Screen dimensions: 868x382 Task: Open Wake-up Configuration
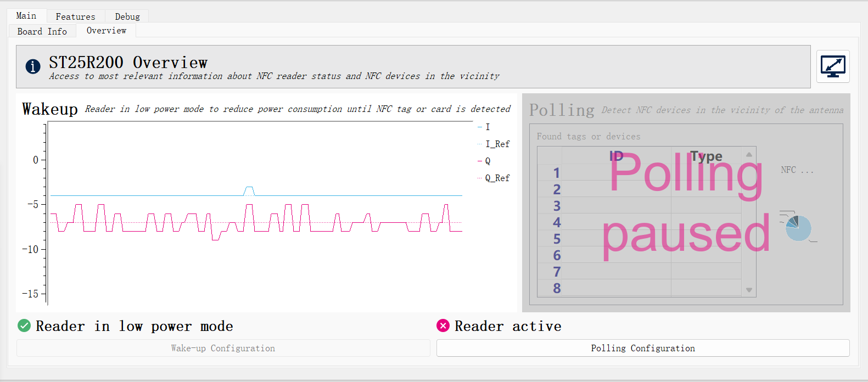tap(223, 348)
